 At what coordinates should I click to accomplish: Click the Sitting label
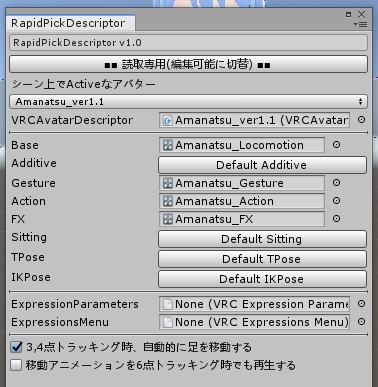coord(29,237)
